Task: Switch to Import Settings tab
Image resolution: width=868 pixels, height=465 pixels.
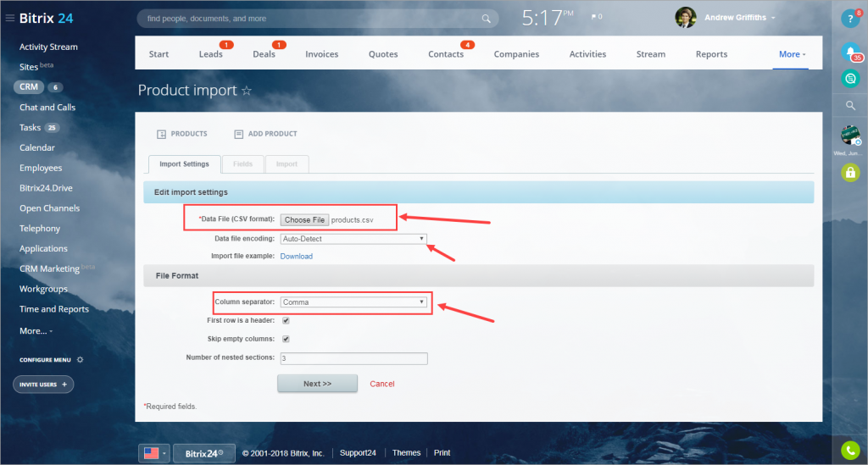Action: click(x=184, y=164)
